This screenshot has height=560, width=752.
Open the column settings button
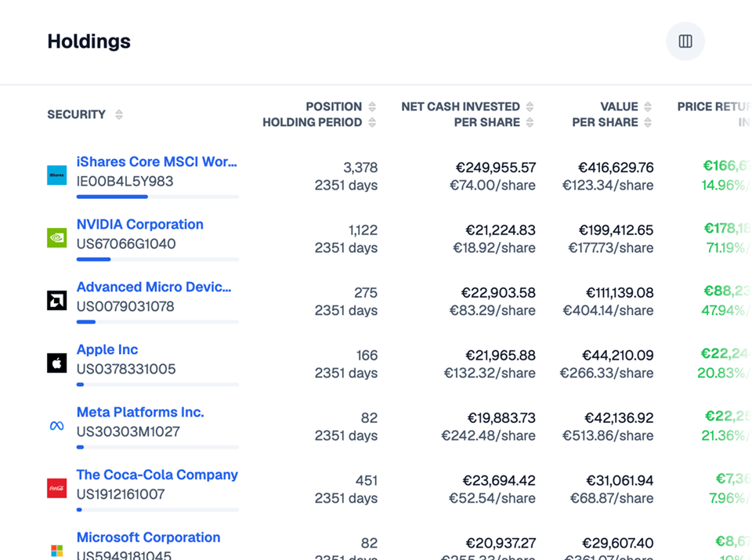(x=685, y=42)
